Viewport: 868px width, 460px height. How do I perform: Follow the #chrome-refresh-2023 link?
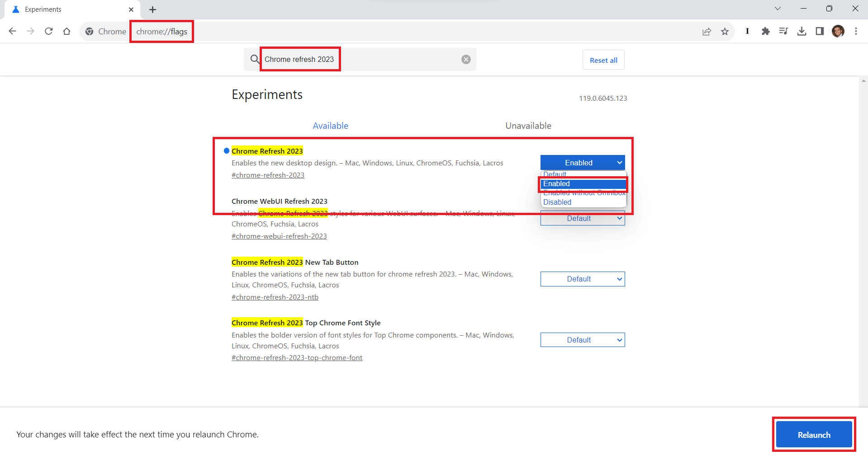[x=268, y=175]
